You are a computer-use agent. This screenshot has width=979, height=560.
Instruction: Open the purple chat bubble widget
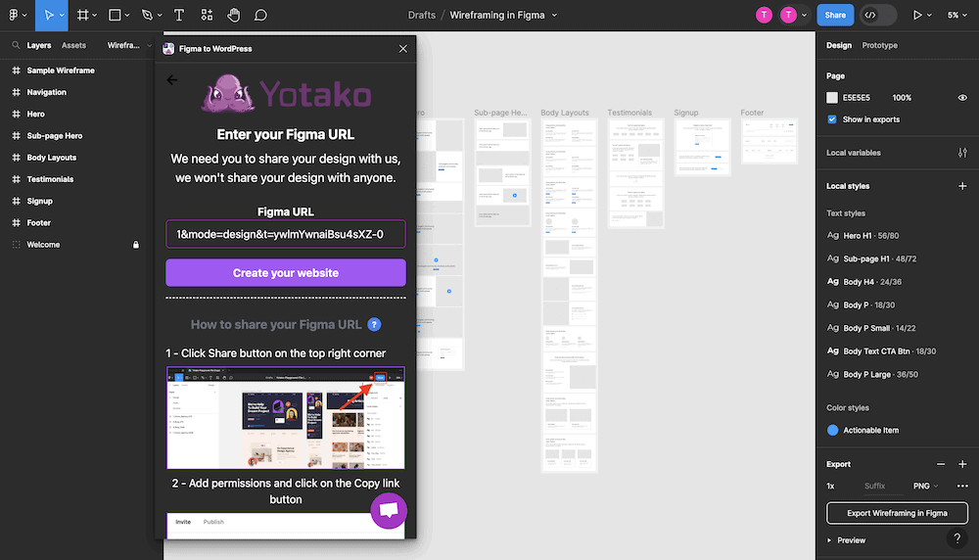(x=389, y=510)
